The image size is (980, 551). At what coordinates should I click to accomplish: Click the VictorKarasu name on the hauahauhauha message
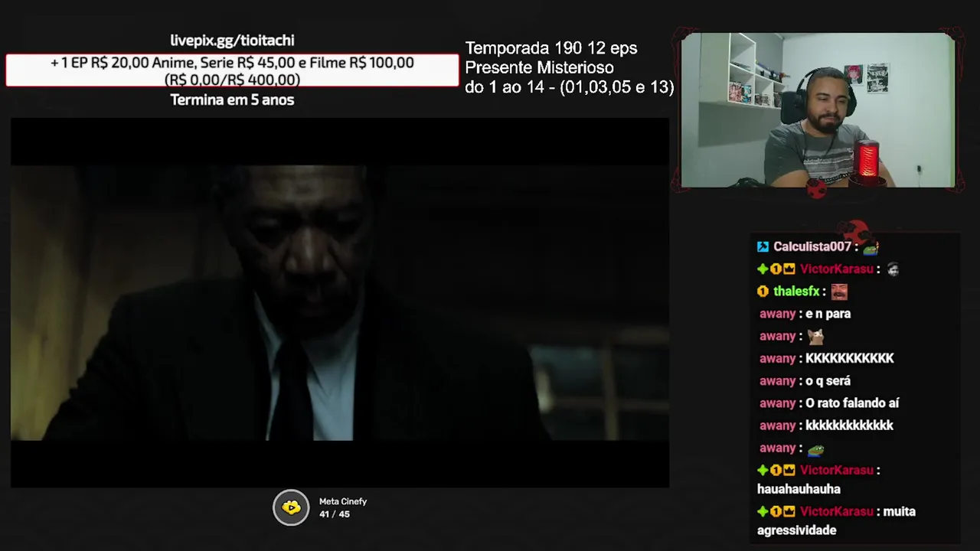click(837, 471)
